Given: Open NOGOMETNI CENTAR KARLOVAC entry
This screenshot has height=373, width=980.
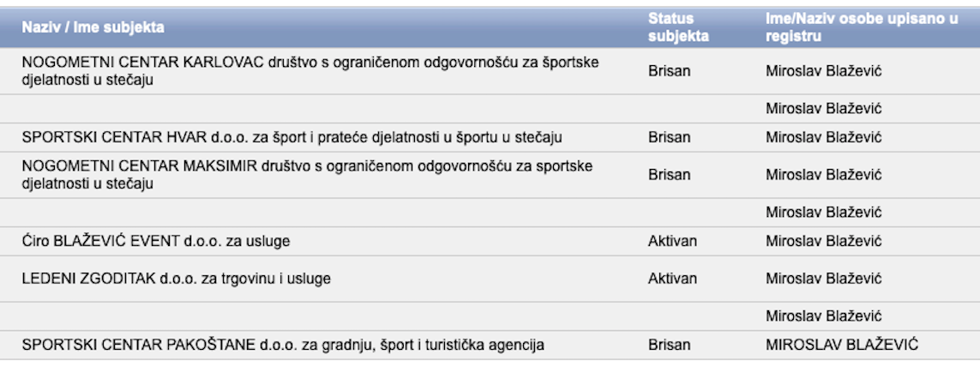Looking at the screenshot, I should click(x=310, y=71).
